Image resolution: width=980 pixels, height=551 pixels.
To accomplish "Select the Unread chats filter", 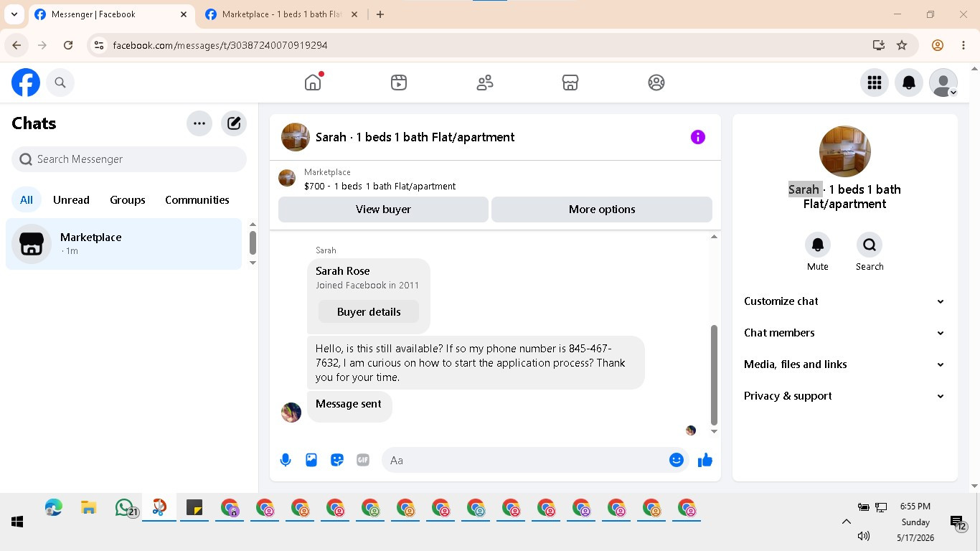I will 71,200.
